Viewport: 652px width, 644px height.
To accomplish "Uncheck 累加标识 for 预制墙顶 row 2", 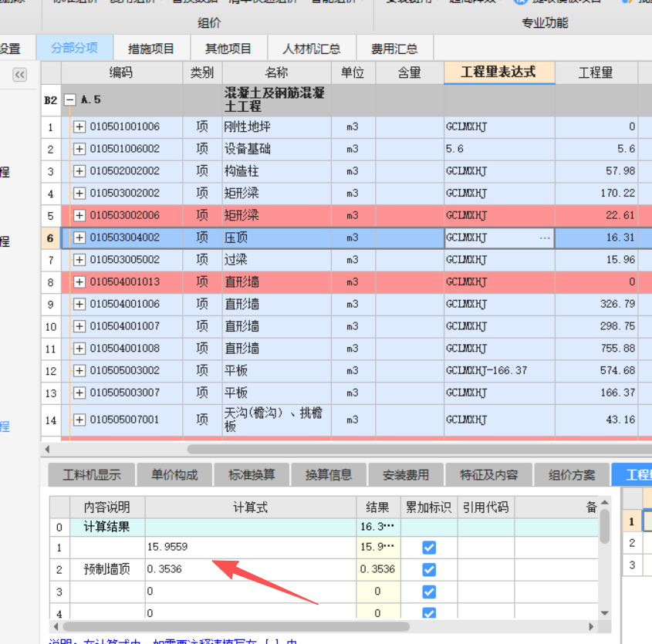I will 429,570.
